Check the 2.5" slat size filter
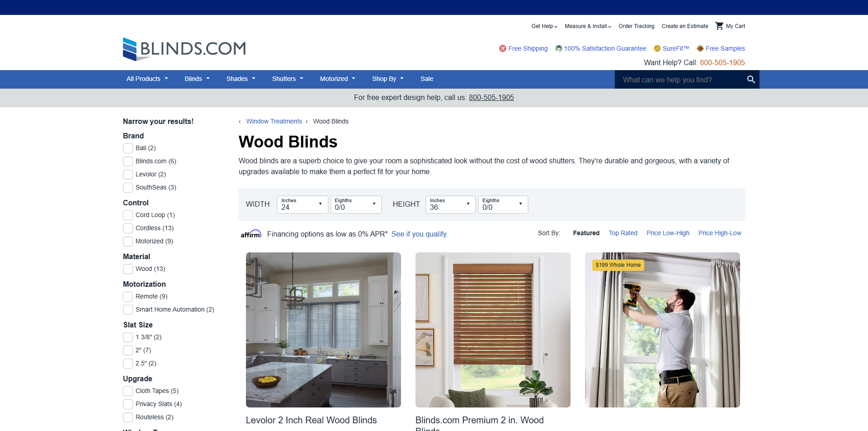The height and width of the screenshot is (431, 868). pyautogui.click(x=128, y=364)
